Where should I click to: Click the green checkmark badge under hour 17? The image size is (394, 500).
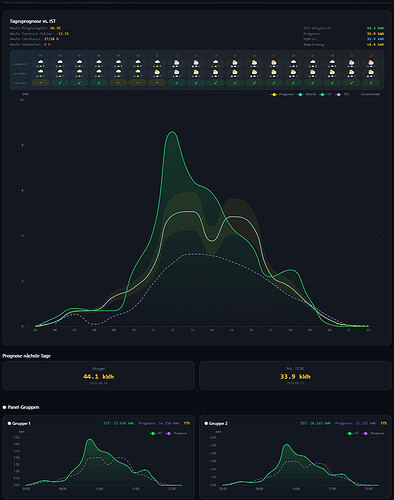[274, 83]
